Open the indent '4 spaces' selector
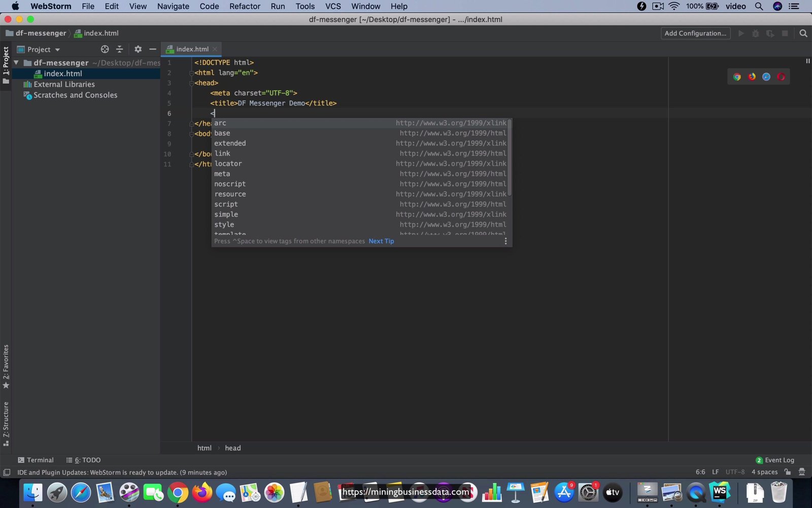 click(764, 472)
